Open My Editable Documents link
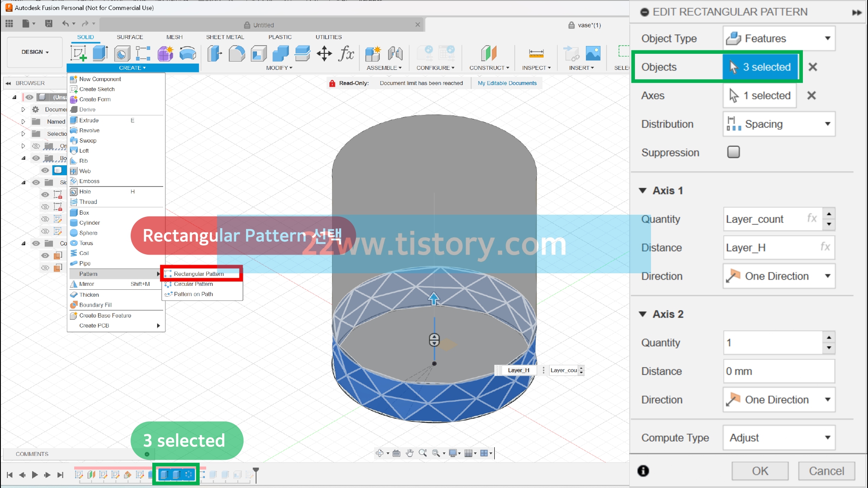The width and height of the screenshot is (868, 488). point(507,83)
